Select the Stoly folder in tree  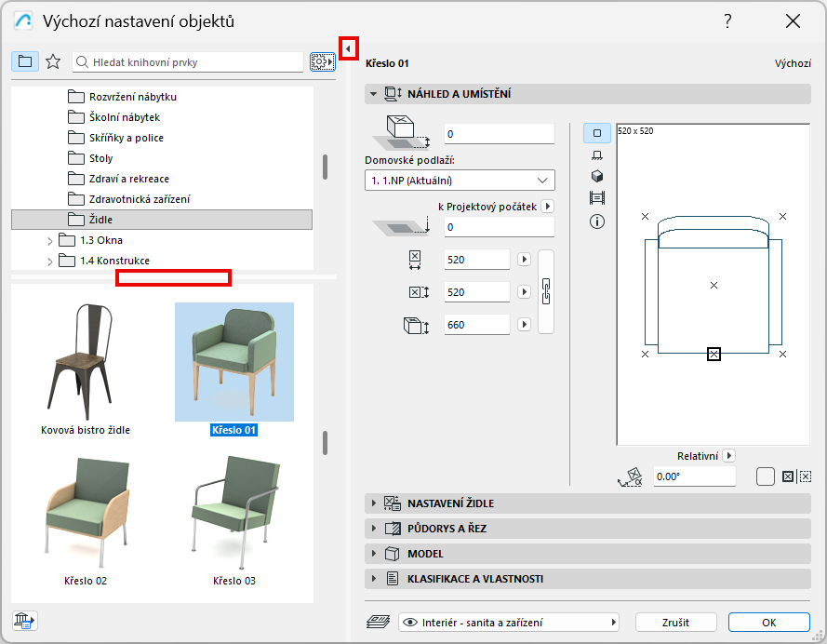coord(100,158)
